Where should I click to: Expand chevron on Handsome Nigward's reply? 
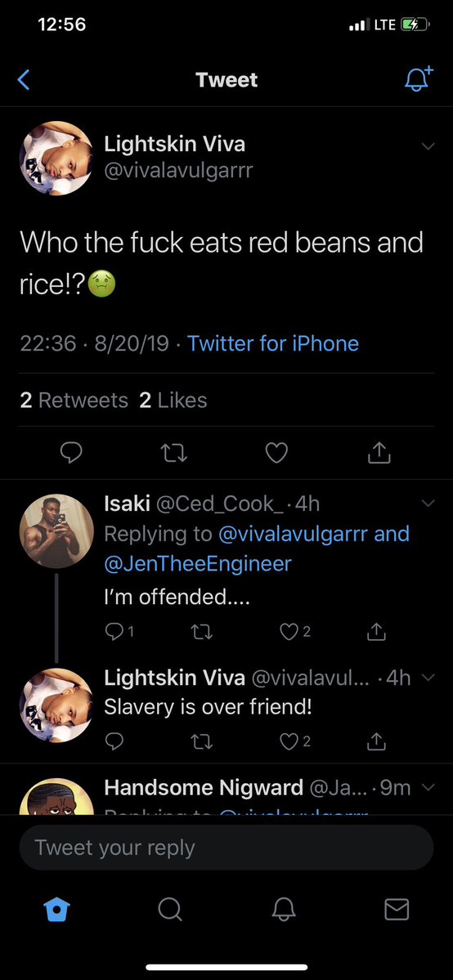click(x=428, y=787)
